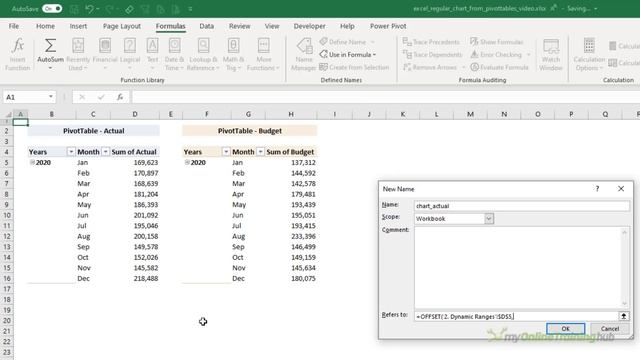Toggle the AutoSave switch

(x=52, y=9)
